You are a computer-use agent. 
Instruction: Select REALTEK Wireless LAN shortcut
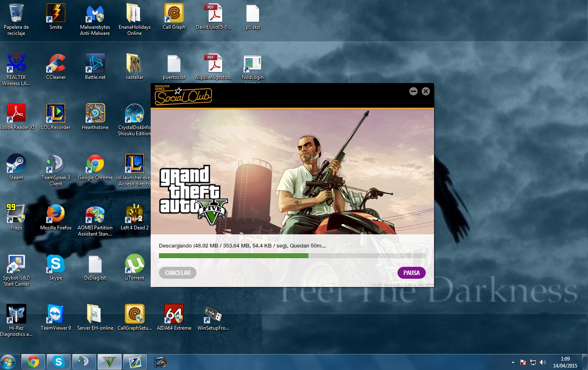pyautogui.click(x=16, y=69)
